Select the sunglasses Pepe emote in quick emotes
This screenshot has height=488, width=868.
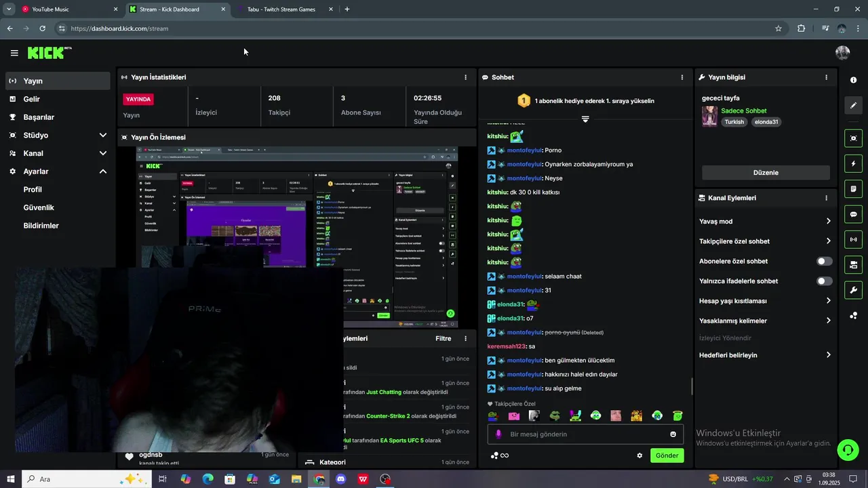(555, 415)
